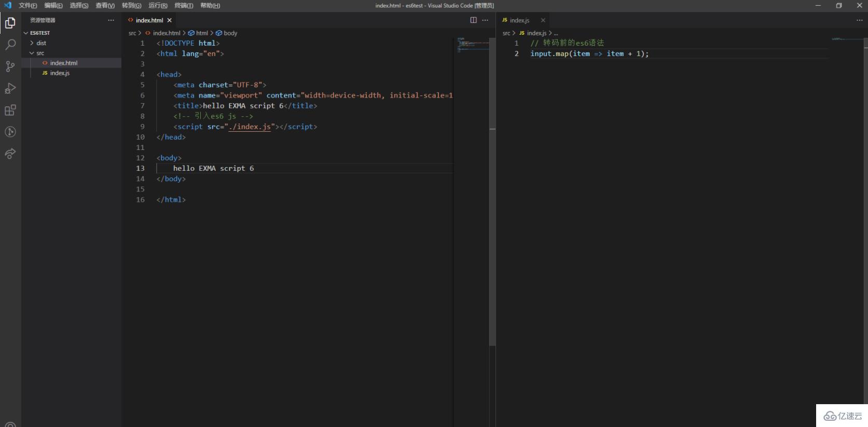This screenshot has width=868, height=427.
Task: Open the Extensions view
Action: click(10, 110)
